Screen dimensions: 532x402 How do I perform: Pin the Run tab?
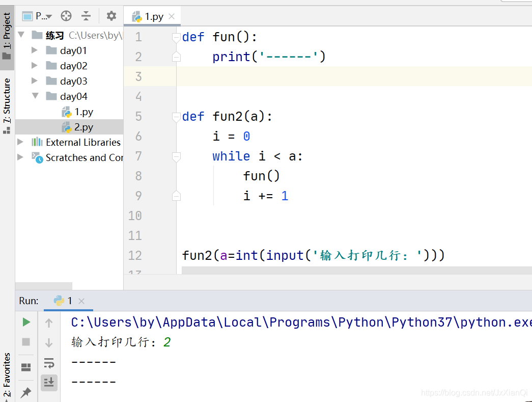26,392
